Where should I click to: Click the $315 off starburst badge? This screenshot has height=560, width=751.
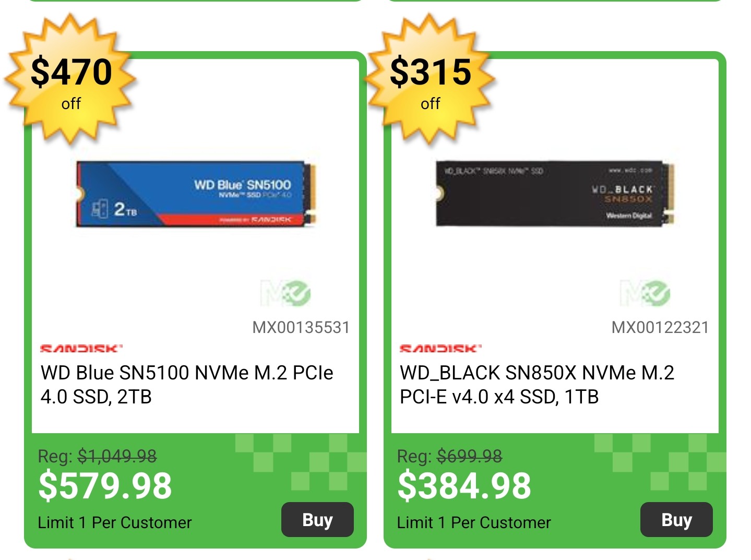point(430,80)
